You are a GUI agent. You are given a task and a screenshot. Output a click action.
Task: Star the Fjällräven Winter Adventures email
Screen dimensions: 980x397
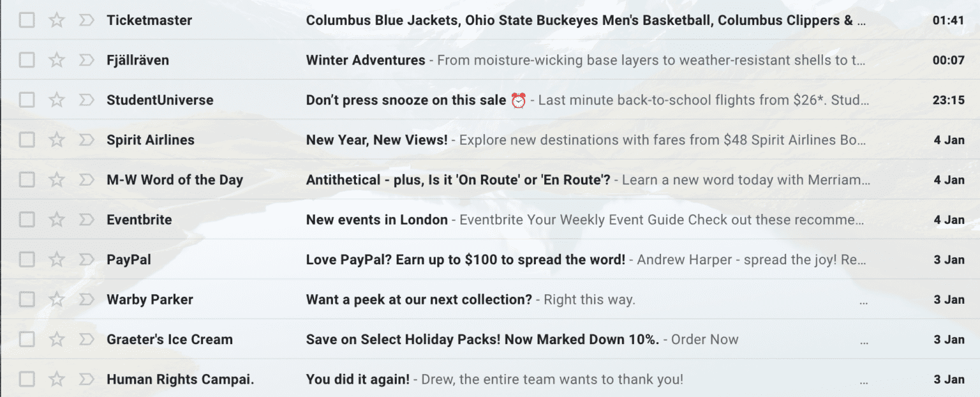[x=56, y=59]
